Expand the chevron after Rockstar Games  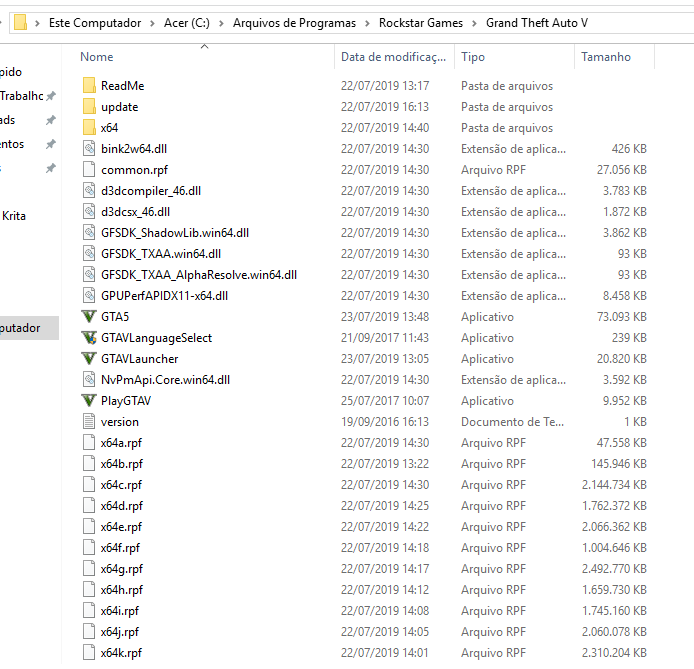coord(474,23)
